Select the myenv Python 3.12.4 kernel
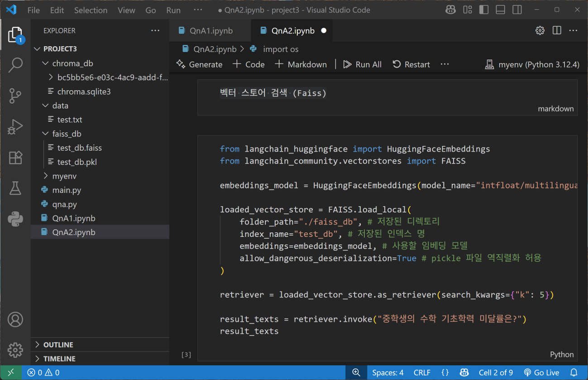 click(532, 64)
